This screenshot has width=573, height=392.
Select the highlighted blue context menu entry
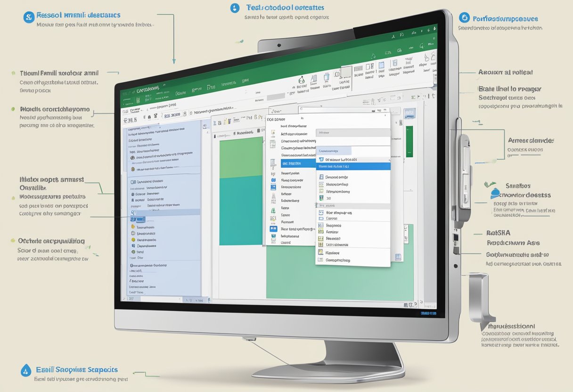(x=291, y=163)
